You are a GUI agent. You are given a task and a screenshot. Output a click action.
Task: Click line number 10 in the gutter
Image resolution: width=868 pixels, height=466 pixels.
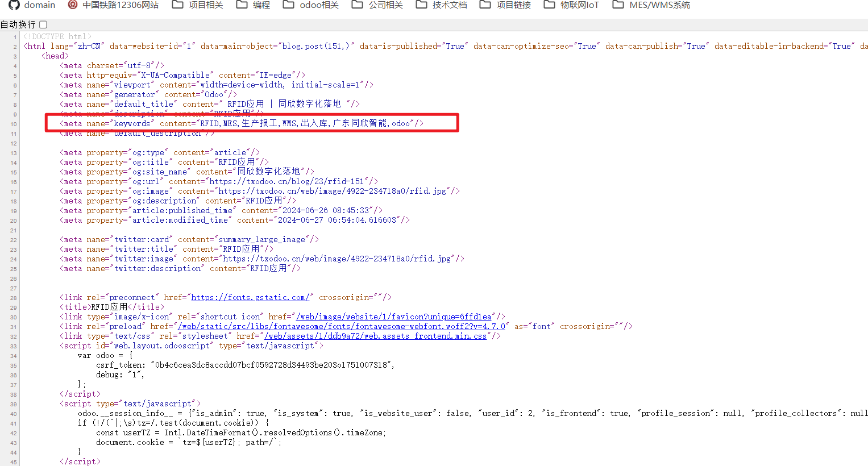(14, 124)
